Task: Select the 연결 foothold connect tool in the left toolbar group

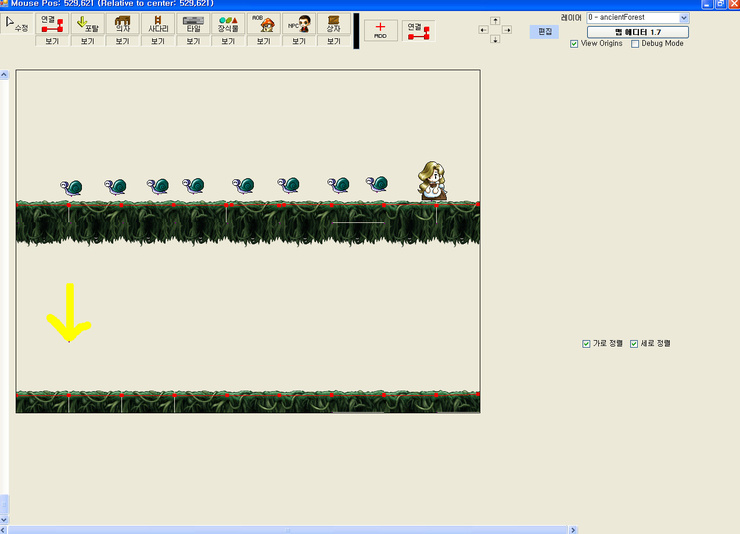Action: (x=52, y=24)
